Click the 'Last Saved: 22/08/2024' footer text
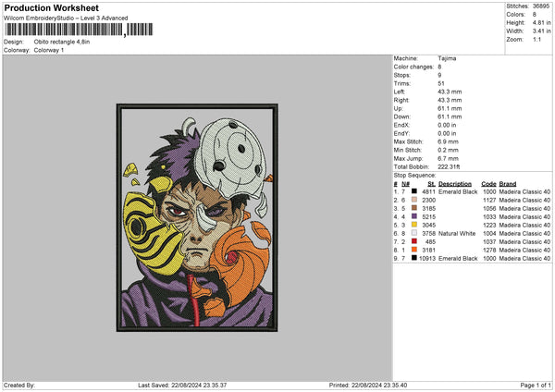Viewport: 555px width, 392px height. (182, 385)
